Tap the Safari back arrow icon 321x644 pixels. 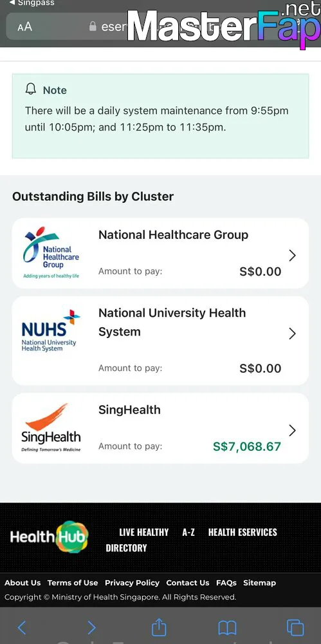point(22,627)
